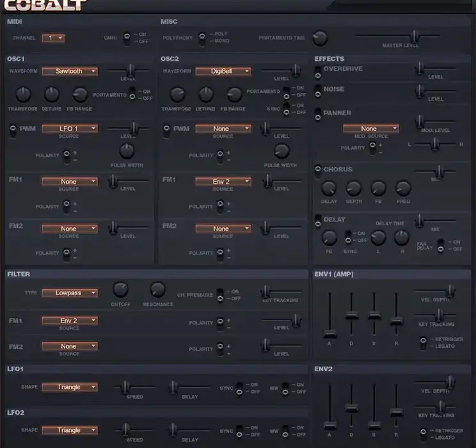Toggle Filter FM1 Polarity switch

pyautogui.click(x=220, y=324)
